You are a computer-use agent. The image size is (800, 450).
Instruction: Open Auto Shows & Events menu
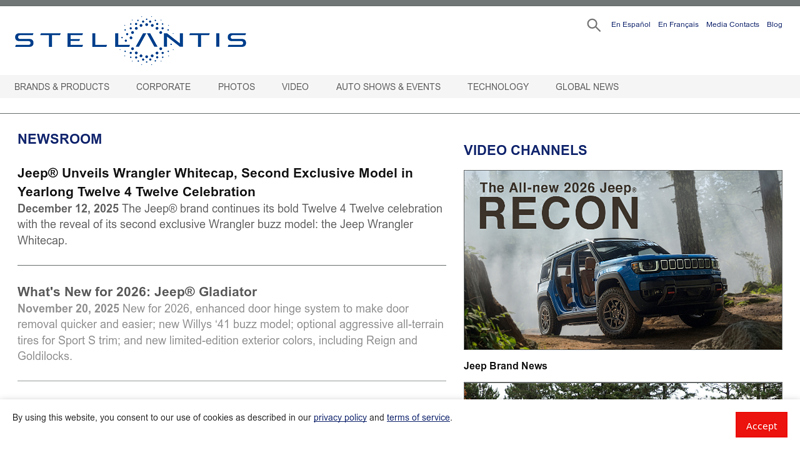tap(388, 87)
